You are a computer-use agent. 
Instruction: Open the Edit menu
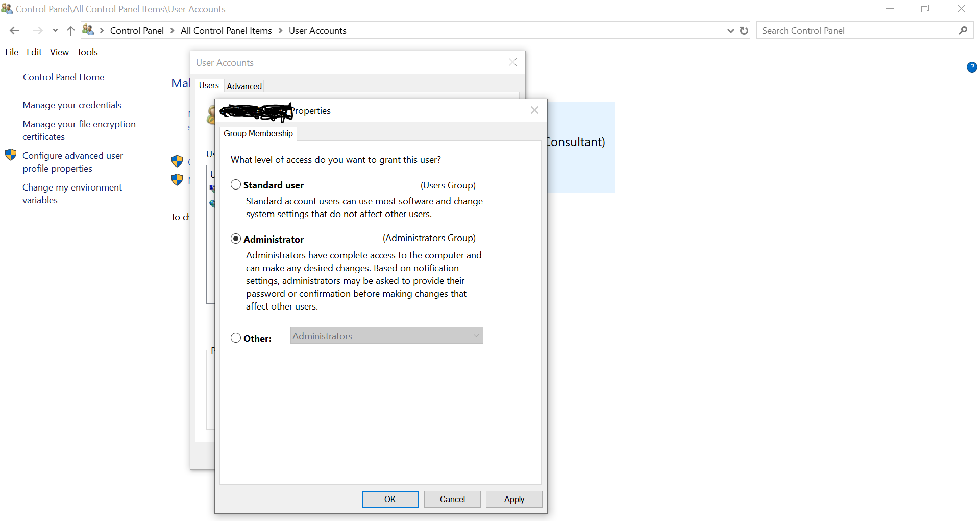tap(34, 52)
